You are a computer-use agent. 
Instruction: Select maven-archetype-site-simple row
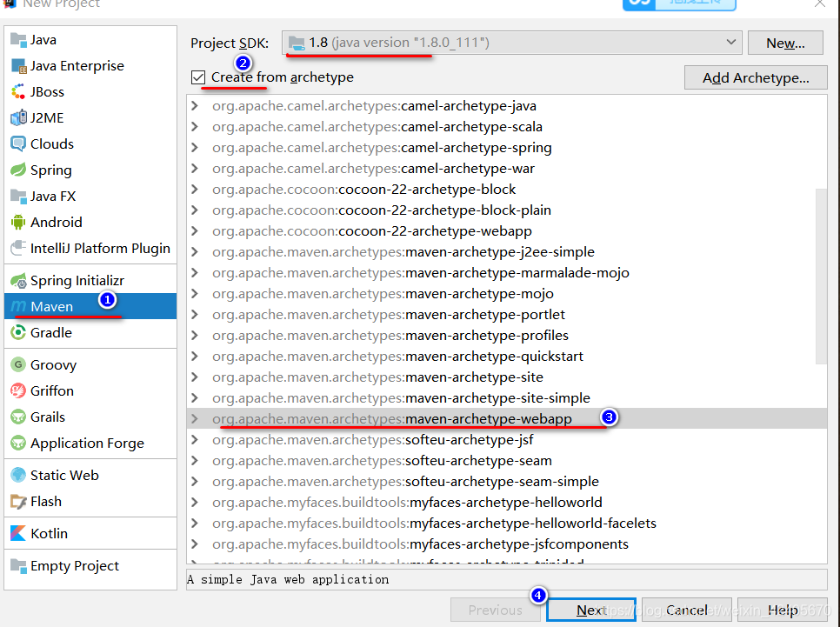click(506, 398)
